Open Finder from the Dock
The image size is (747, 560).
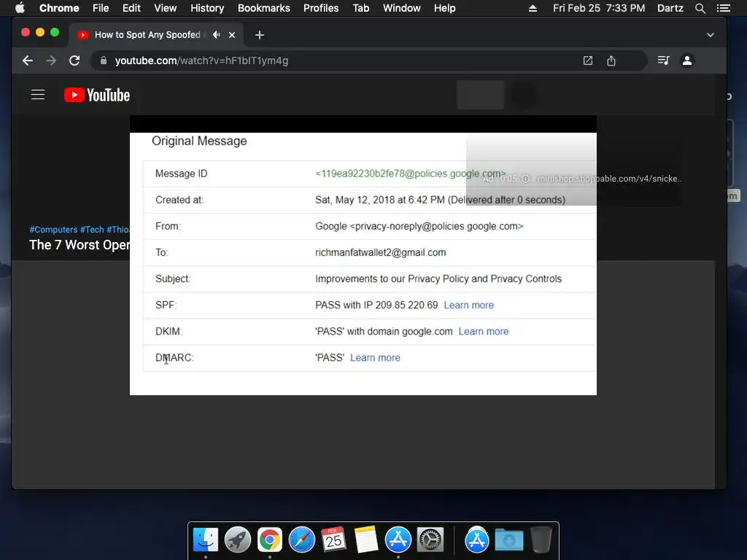(205, 540)
